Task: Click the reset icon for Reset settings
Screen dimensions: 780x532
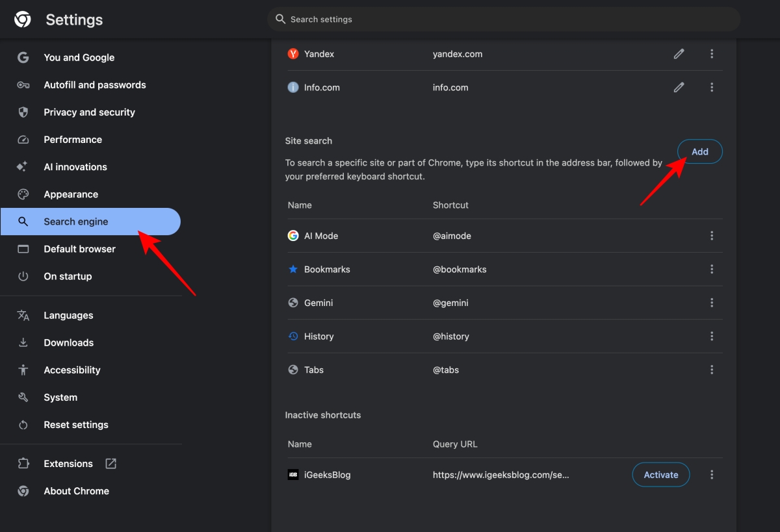Action: (23, 425)
